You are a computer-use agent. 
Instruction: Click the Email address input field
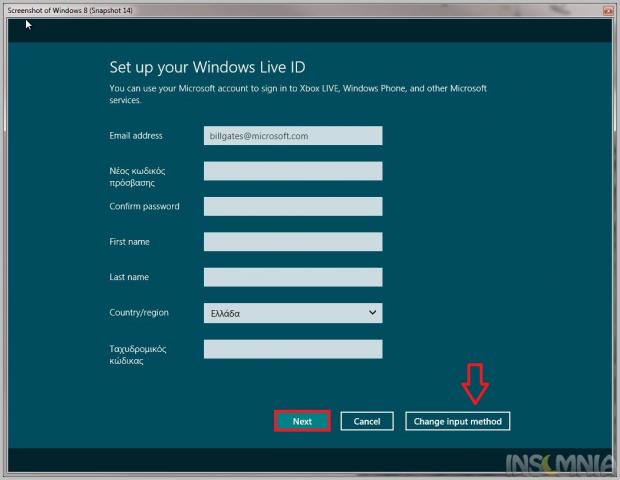pyautogui.click(x=293, y=136)
